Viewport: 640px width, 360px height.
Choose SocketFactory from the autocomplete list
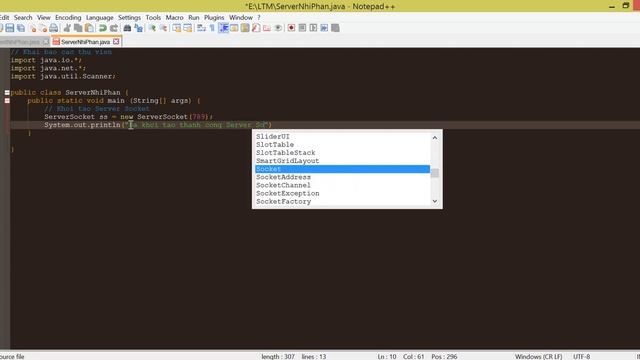(x=342, y=202)
